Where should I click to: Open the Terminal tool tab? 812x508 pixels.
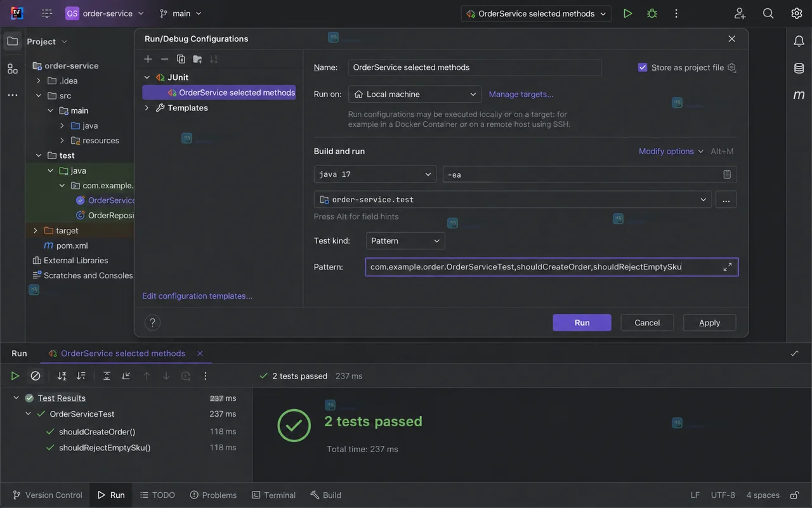[273, 495]
